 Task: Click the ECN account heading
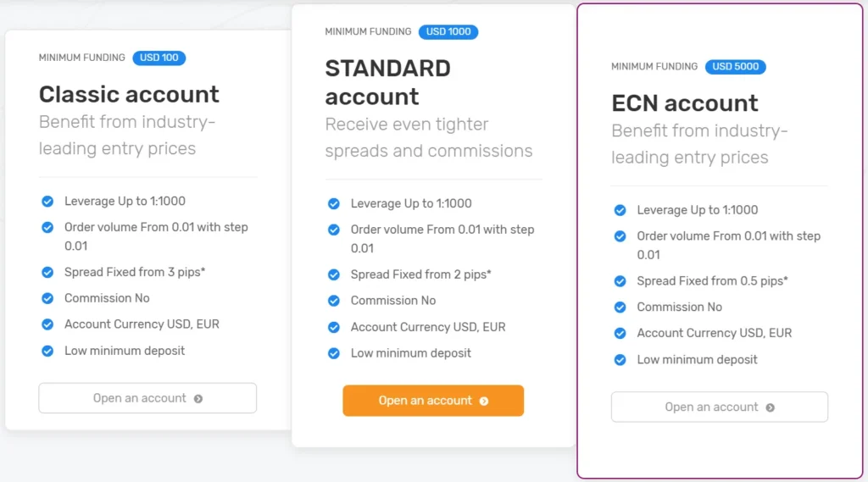tap(685, 103)
